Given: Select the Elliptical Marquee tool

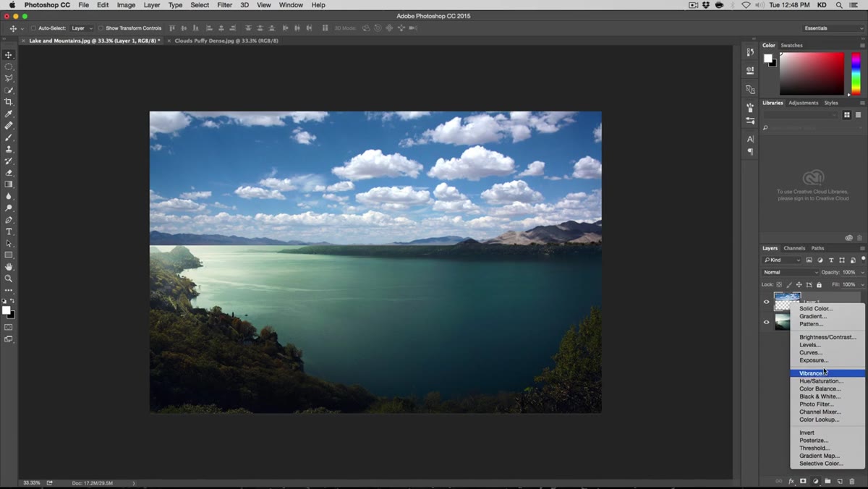Looking at the screenshot, I should [9, 67].
